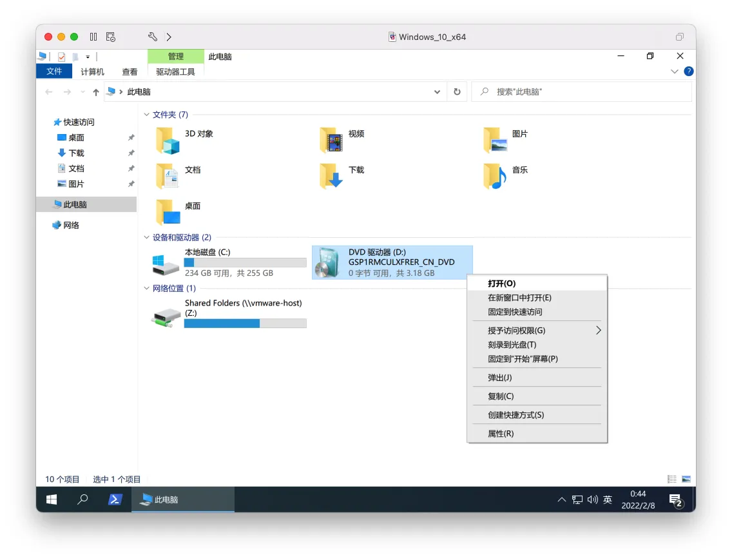Select the 文档 folder icon in main pane
The width and height of the screenshot is (732, 560).
168,177
